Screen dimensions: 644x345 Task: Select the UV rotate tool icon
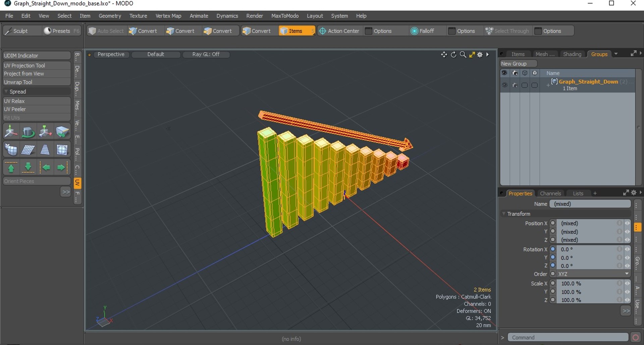point(28,132)
